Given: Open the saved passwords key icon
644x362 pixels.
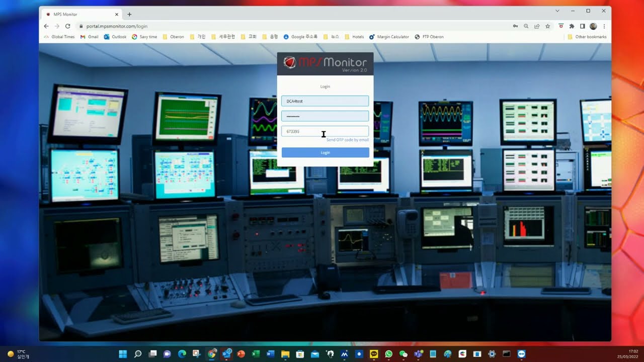Looking at the screenshot, I should [x=515, y=26].
